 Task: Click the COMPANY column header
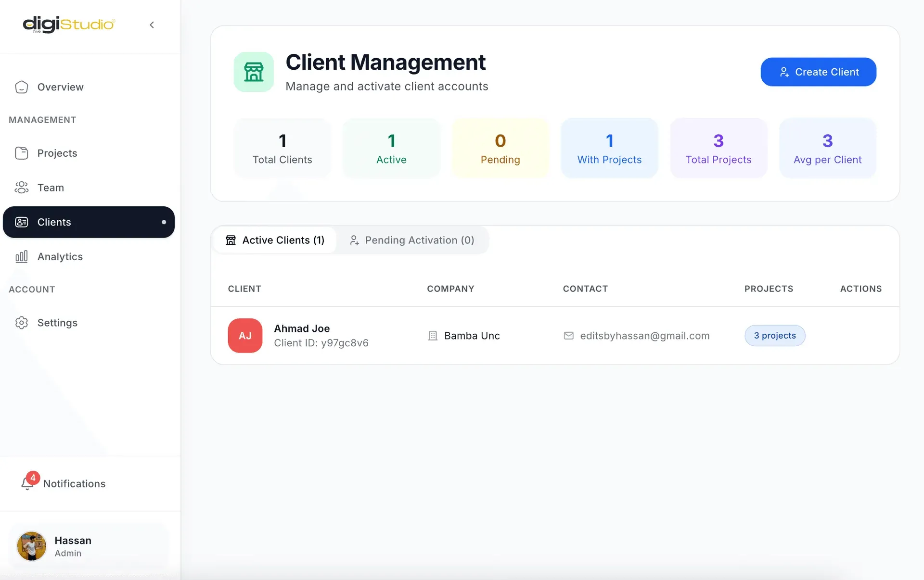(x=450, y=289)
